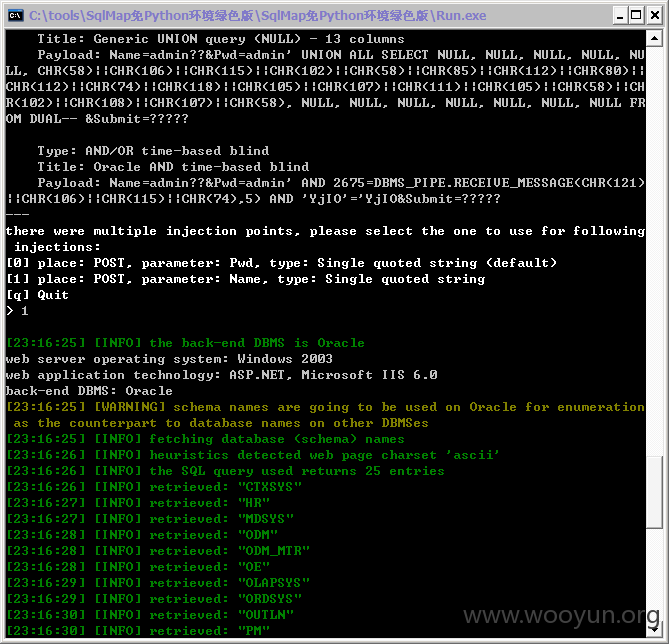This screenshot has width=669, height=644.
Task: Click the retrieved "OE" line
Action: (138, 567)
